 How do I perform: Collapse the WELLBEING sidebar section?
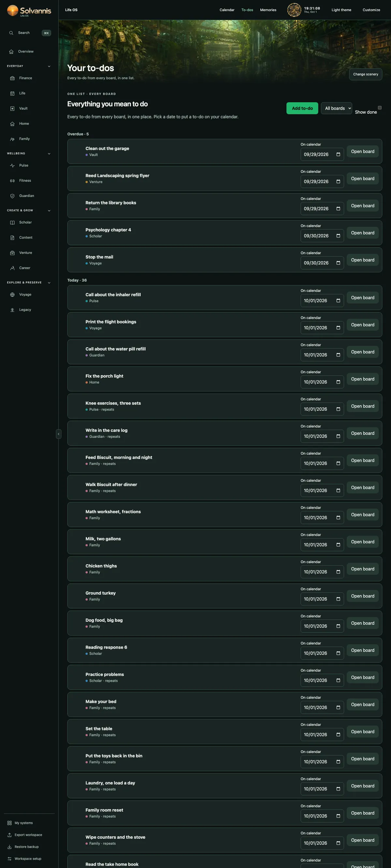(x=49, y=154)
